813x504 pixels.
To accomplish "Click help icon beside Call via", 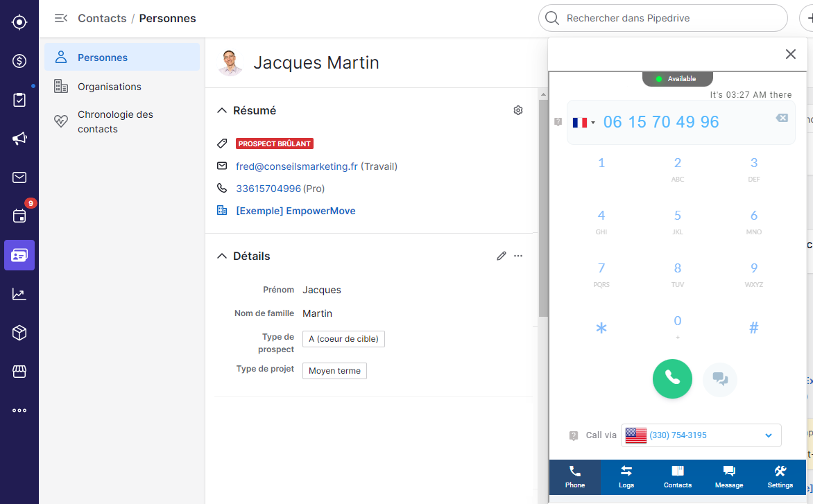I will pos(574,435).
